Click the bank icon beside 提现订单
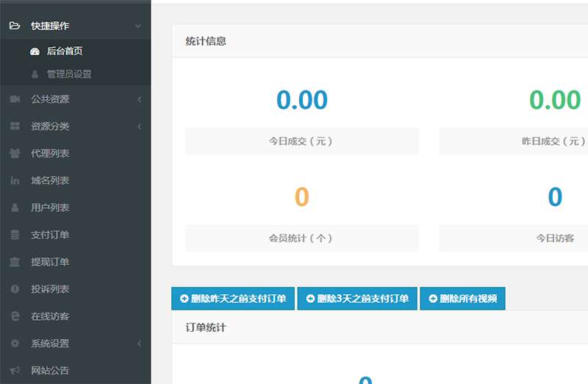This screenshot has width=588, height=384. [15, 263]
